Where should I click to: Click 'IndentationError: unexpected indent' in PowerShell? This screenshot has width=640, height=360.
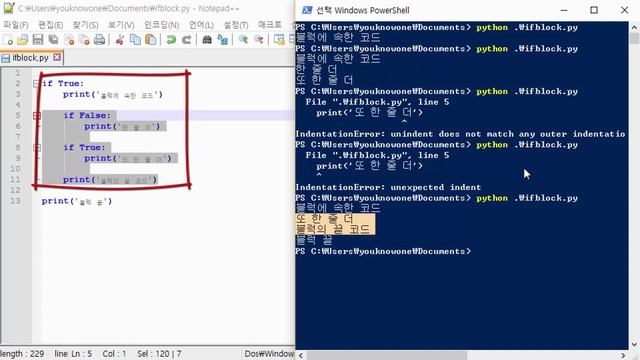(x=388, y=187)
